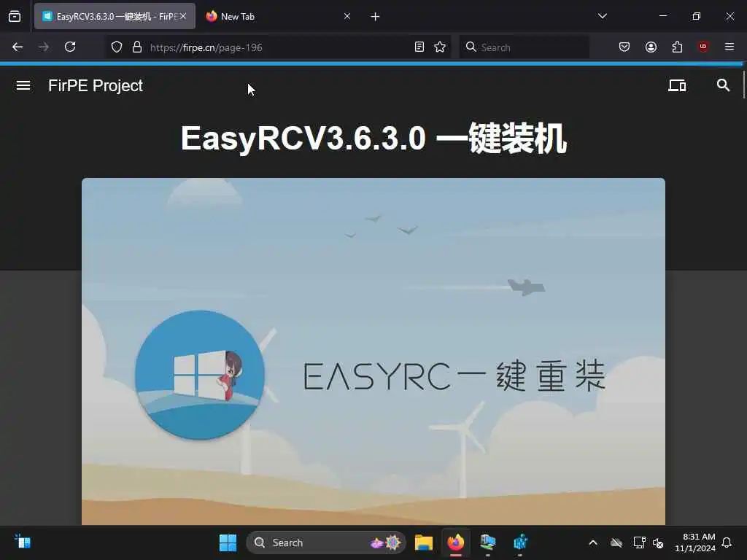747x560 pixels.
Task: Open Windows widgets button
Action: pos(23,542)
